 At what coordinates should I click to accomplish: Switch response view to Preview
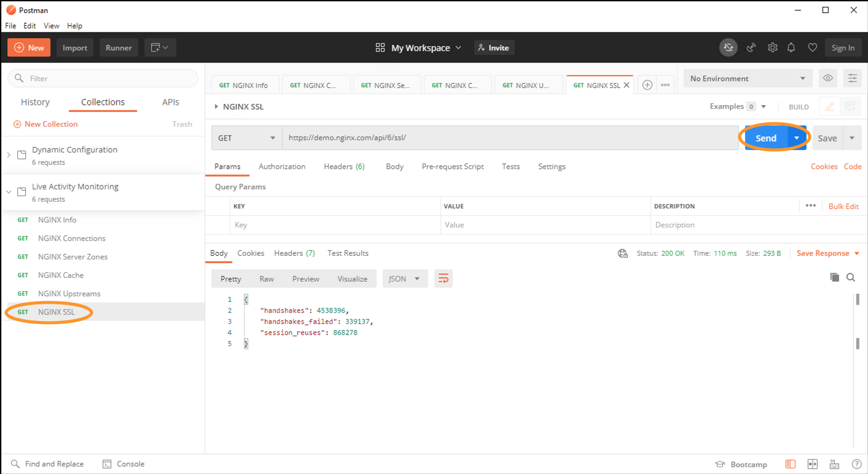306,278
